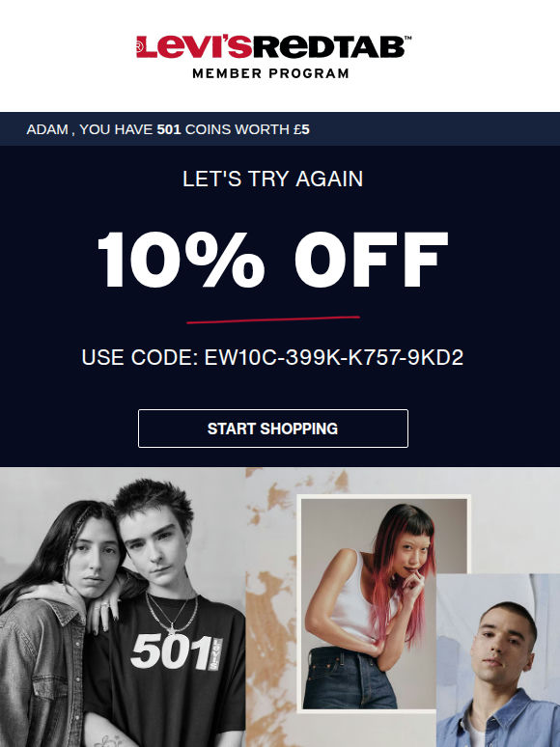
Task: Open the photo of the man in the blue shirt
Action: point(498,660)
